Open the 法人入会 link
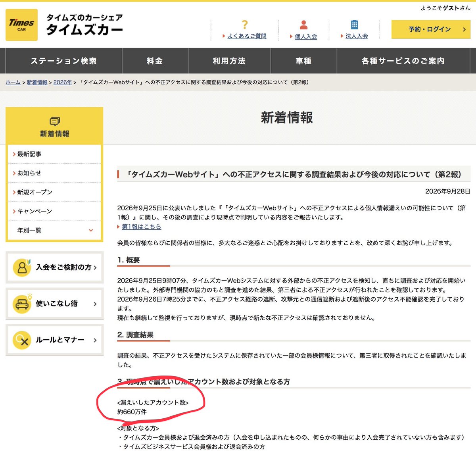This screenshot has width=476, height=456. tap(357, 36)
